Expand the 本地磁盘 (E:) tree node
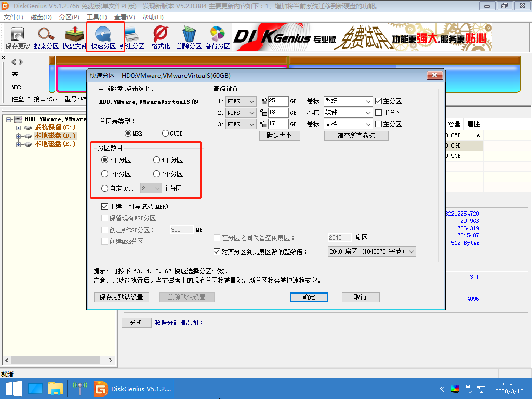 point(18,144)
